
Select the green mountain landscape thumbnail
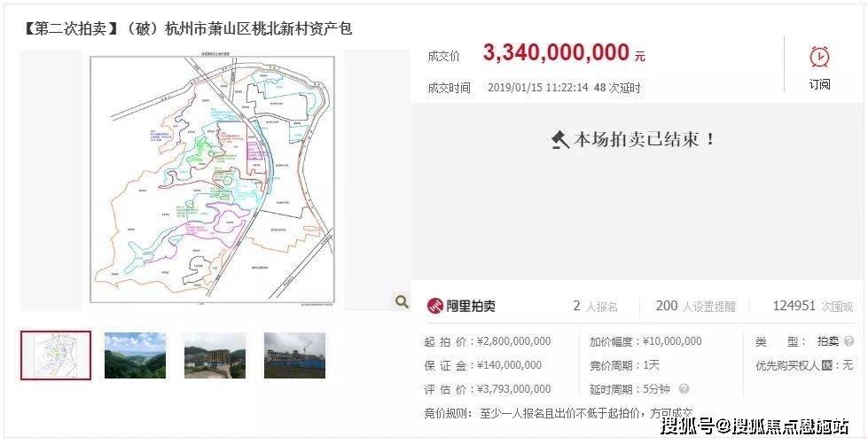coord(135,355)
